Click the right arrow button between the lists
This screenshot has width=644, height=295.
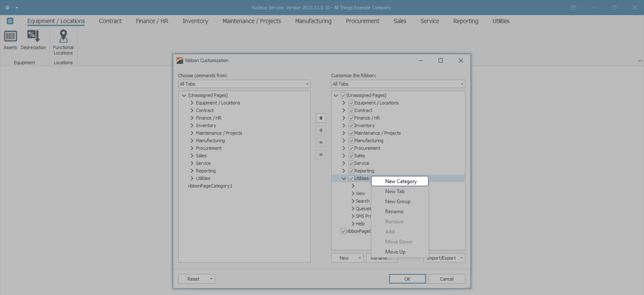click(321, 154)
